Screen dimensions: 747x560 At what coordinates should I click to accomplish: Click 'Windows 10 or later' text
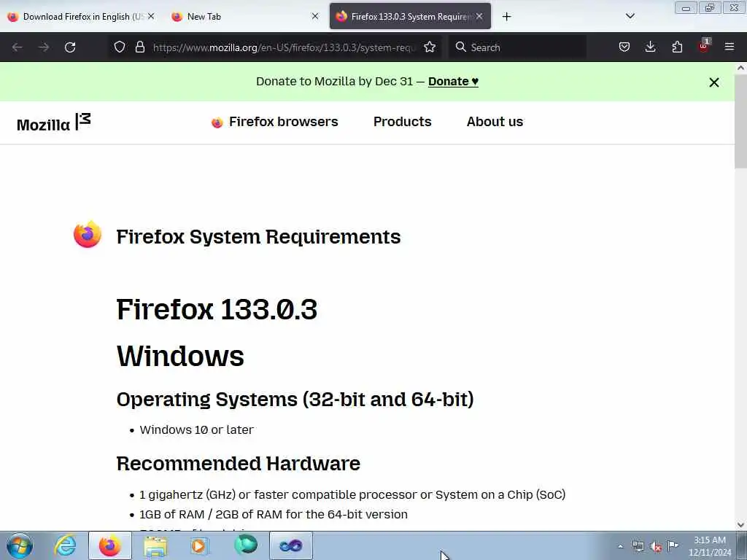click(x=196, y=429)
